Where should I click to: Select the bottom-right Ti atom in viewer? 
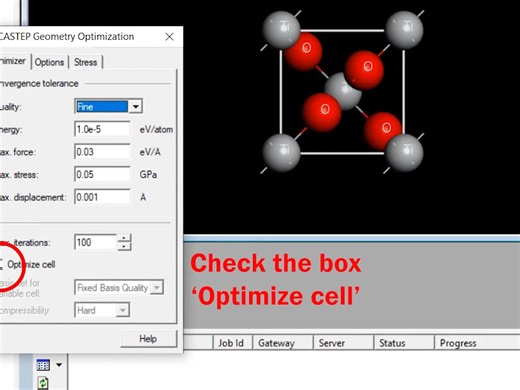pyautogui.click(x=404, y=152)
